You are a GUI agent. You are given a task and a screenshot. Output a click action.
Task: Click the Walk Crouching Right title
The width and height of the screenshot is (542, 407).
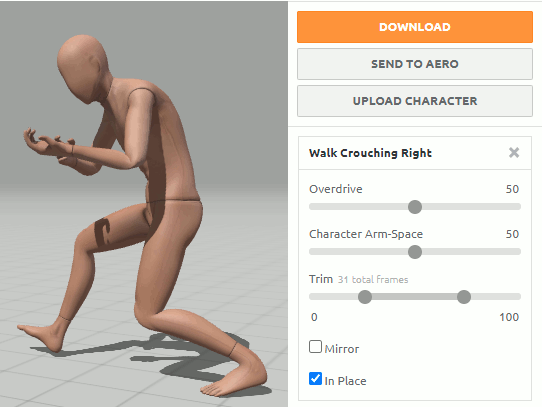tap(370, 153)
